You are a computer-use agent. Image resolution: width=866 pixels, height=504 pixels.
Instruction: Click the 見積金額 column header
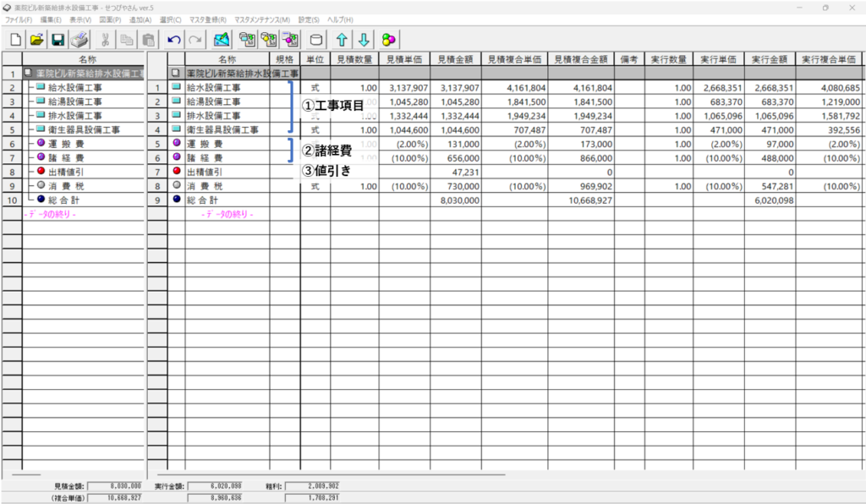click(x=456, y=59)
